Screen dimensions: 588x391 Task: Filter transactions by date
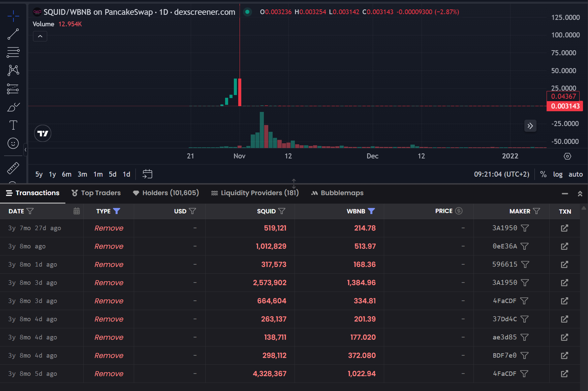30,211
